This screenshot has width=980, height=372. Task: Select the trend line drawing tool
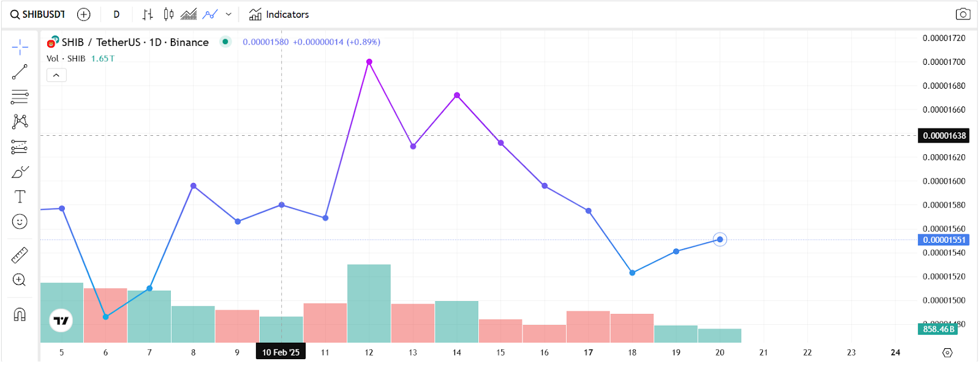(x=20, y=72)
